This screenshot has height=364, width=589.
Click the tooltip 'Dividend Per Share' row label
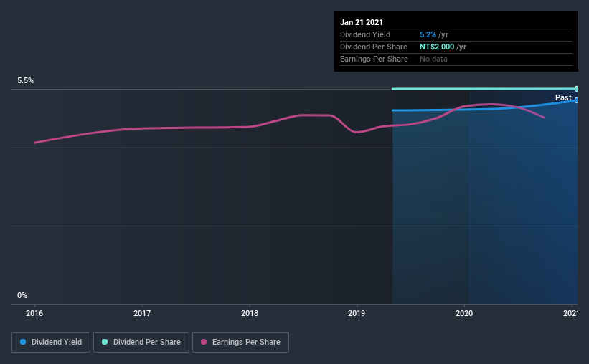tap(373, 47)
